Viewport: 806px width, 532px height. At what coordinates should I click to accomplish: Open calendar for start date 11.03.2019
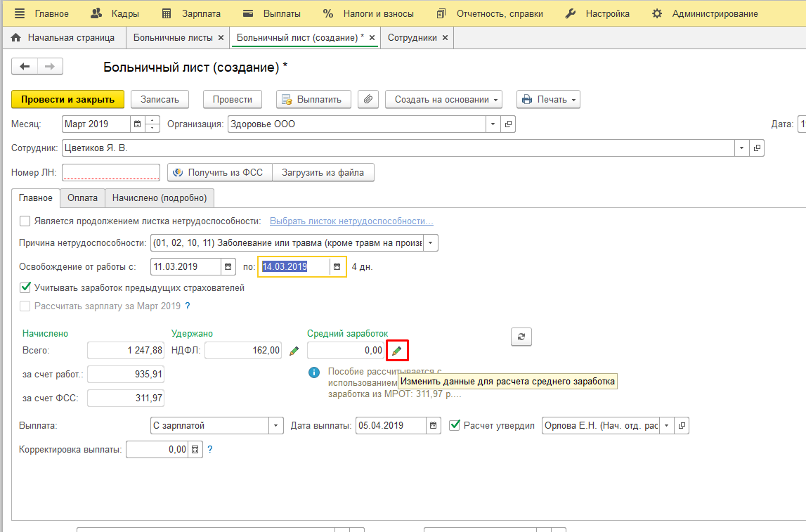[228, 266]
